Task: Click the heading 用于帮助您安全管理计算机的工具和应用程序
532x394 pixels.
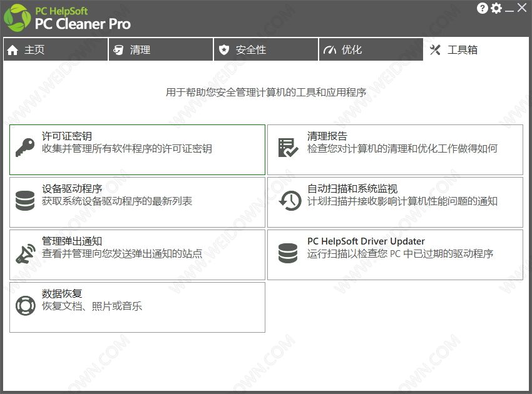Action: click(266, 92)
